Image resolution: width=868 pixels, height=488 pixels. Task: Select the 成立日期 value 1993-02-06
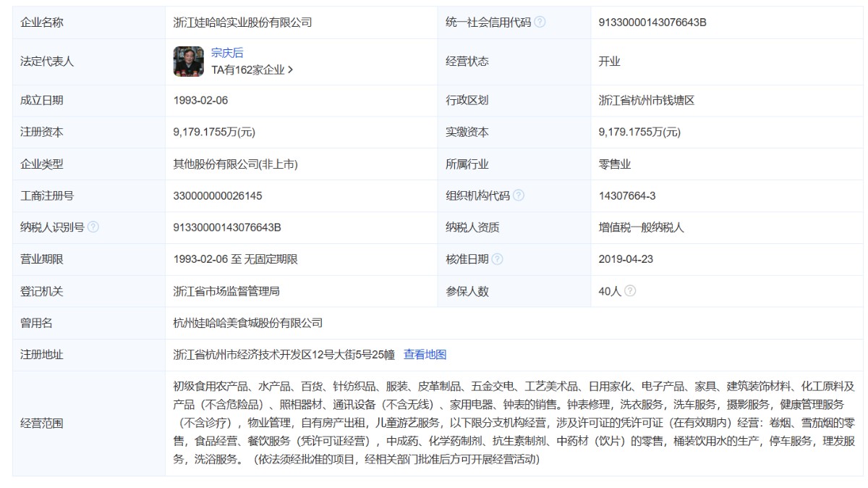tap(201, 101)
